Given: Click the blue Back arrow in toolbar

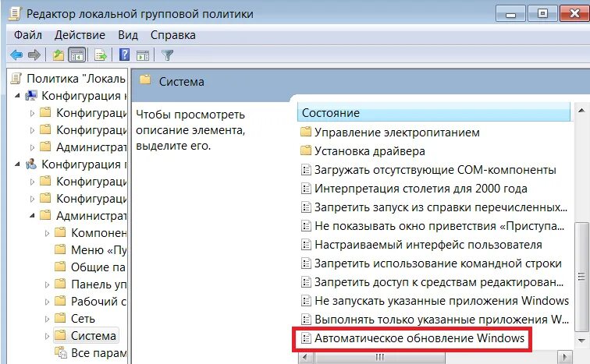Looking at the screenshot, I should point(16,55).
